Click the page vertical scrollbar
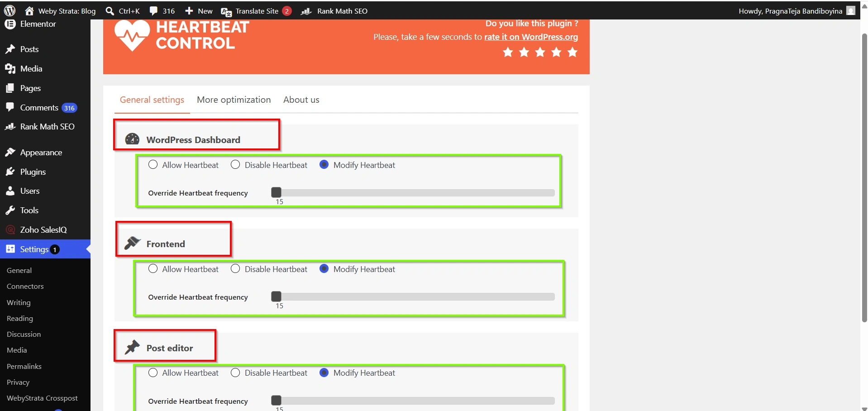868x411 pixels. (864, 178)
